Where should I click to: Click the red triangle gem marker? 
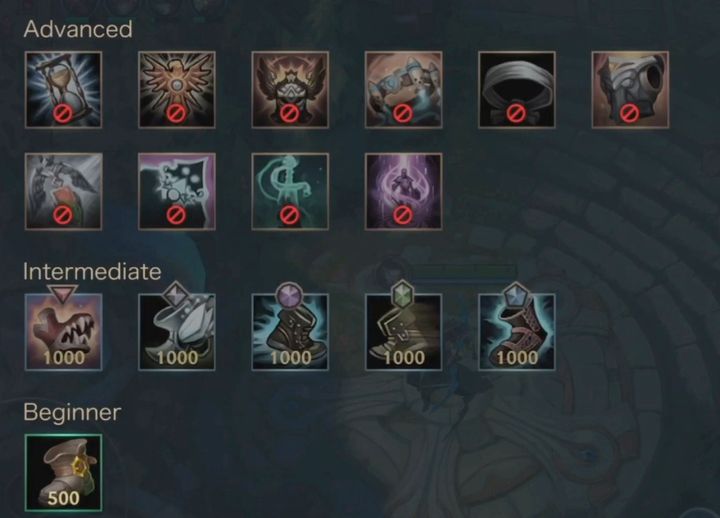pos(63,293)
